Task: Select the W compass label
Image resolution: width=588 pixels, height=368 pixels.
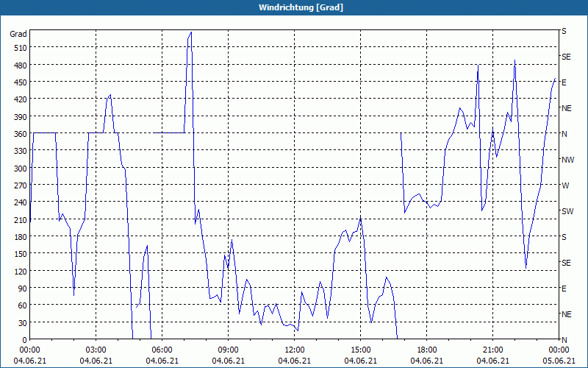Action: coord(565,185)
